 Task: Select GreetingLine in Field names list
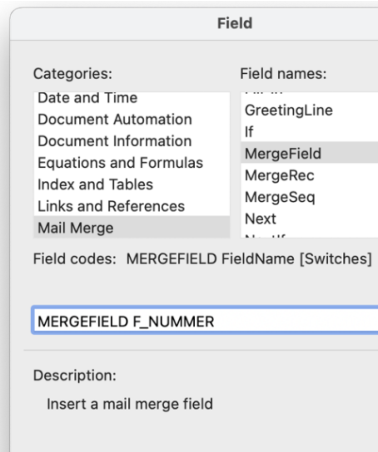pos(309,110)
